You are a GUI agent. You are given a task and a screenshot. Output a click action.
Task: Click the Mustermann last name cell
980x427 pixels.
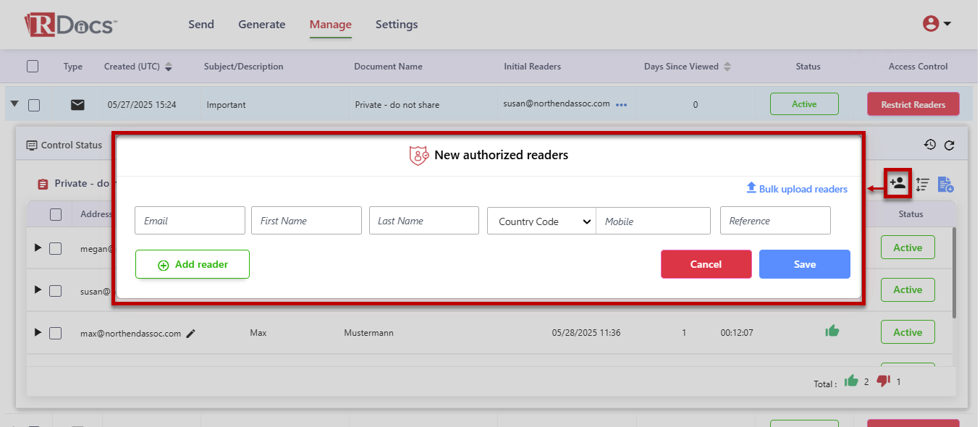pos(368,333)
